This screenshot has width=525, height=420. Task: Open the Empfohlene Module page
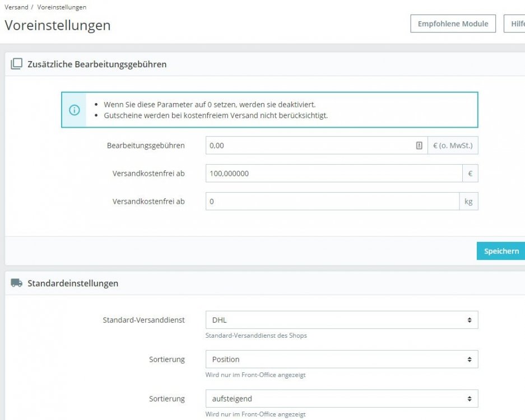(x=453, y=24)
